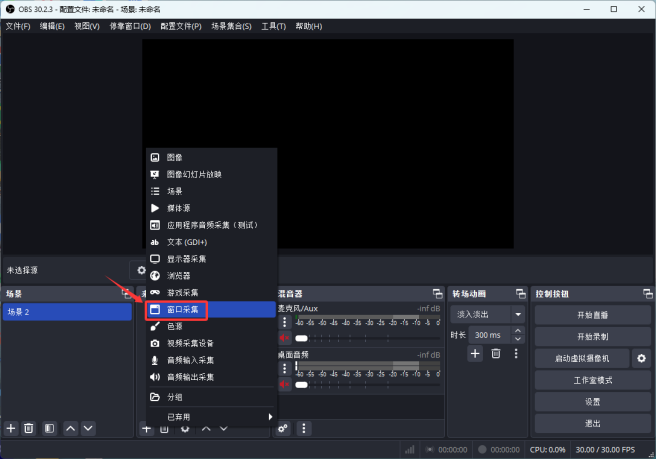The width and height of the screenshot is (656, 459).
Task: Choose 文本 (GDI+) source
Action: coord(211,242)
